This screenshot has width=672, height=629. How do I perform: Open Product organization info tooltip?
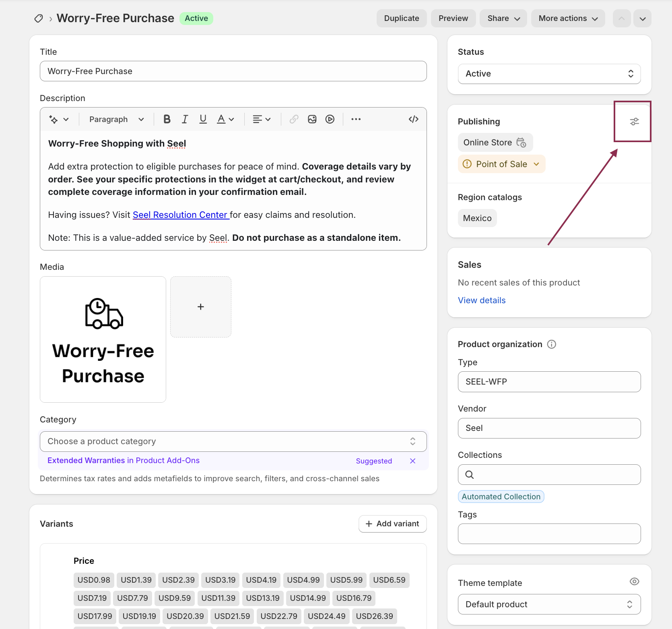[551, 344]
